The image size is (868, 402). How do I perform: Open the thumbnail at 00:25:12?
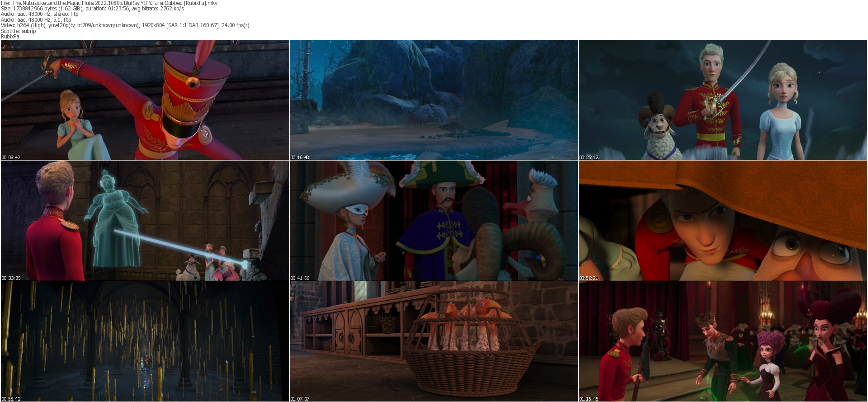pyautogui.click(x=723, y=100)
